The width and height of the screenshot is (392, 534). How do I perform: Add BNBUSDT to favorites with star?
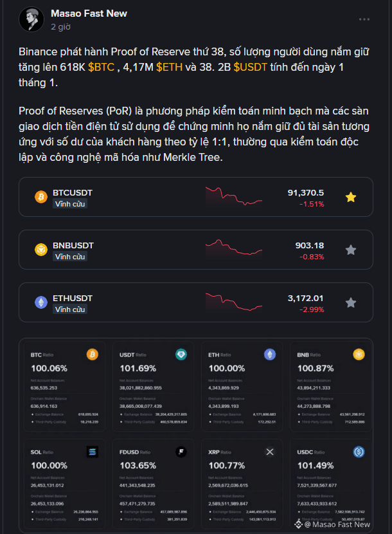[350, 250]
